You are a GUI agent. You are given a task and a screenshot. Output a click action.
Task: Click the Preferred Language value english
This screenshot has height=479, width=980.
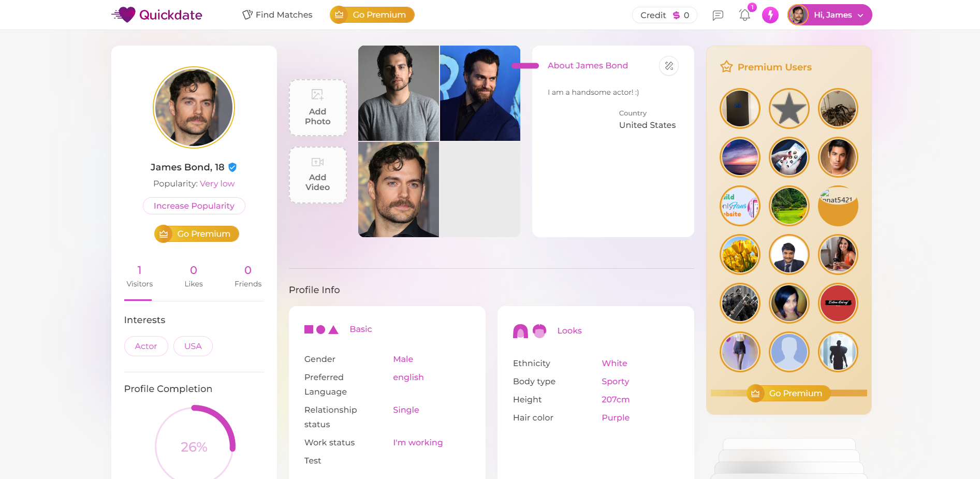408,377
